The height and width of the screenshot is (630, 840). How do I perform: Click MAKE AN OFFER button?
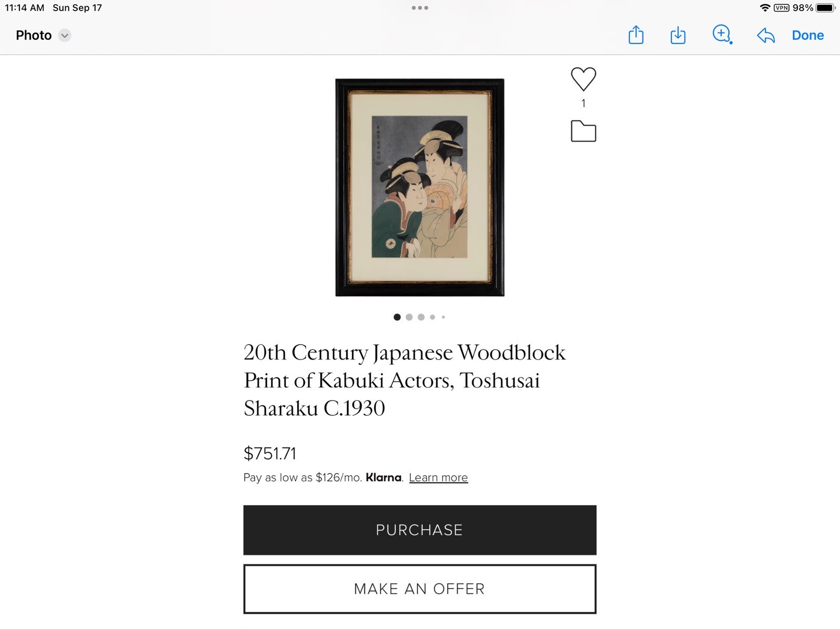tap(420, 589)
